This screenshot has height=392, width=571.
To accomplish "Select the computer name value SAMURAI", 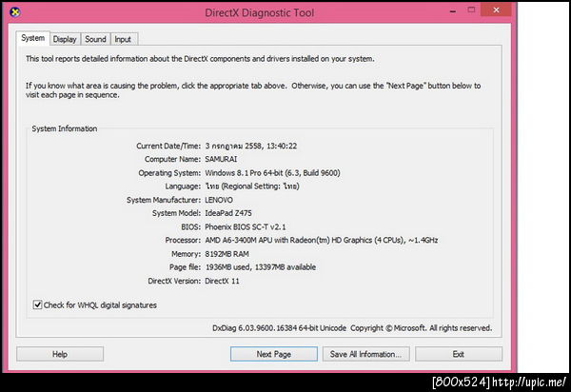I will pos(221,159).
